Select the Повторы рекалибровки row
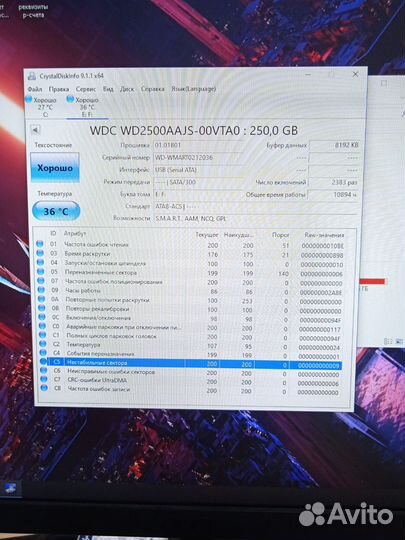405x540 pixels. [x=190, y=310]
